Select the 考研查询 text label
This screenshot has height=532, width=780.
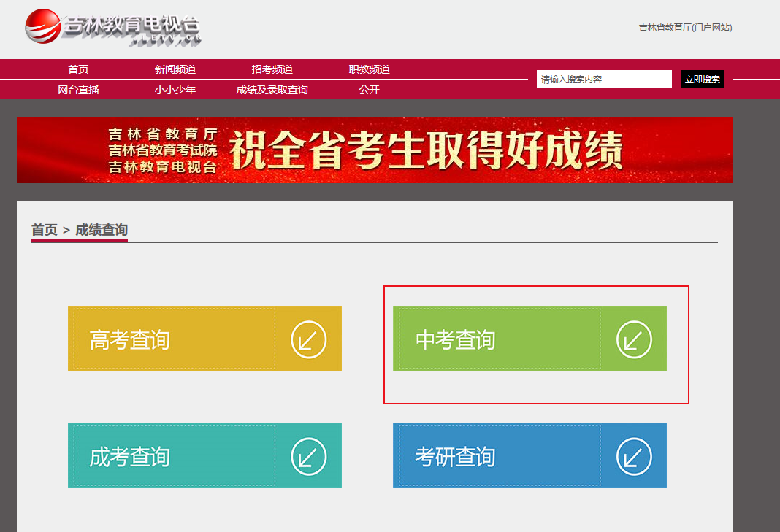pos(455,457)
